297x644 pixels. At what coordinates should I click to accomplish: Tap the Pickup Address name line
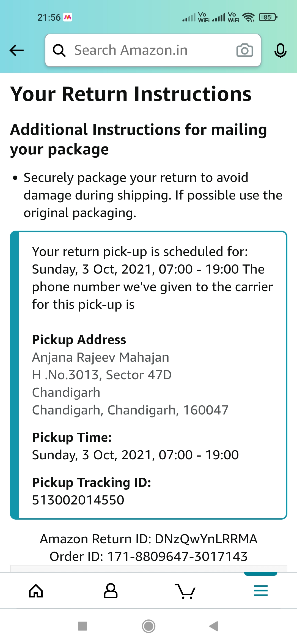tap(100, 357)
